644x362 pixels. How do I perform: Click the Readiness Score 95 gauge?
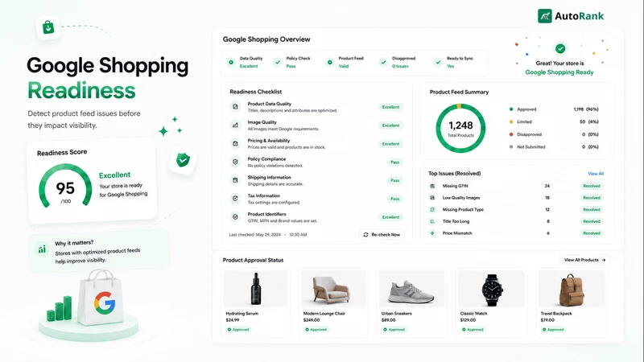pyautogui.click(x=65, y=186)
